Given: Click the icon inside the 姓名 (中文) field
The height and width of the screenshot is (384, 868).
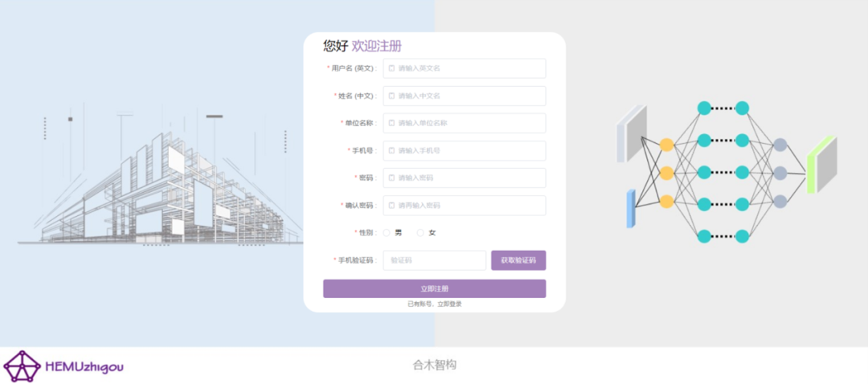Looking at the screenshot, I should click(x=392, y=96).
